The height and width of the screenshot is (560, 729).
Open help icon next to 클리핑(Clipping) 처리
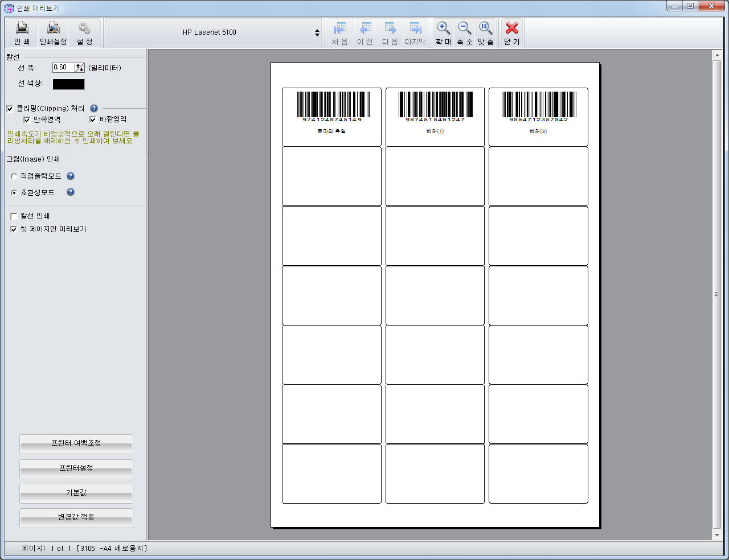94,108
